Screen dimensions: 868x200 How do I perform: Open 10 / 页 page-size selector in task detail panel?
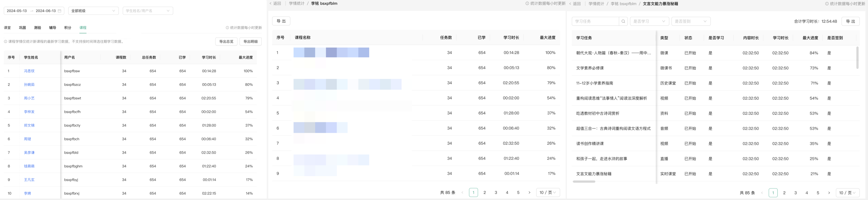(848, 193)
